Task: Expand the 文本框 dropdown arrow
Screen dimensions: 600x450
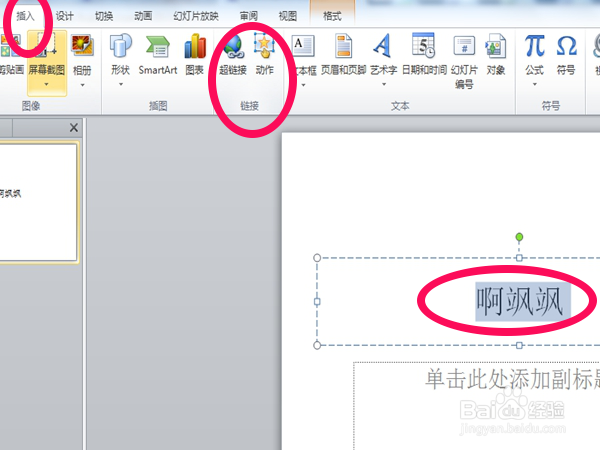Action: [303, 85]
